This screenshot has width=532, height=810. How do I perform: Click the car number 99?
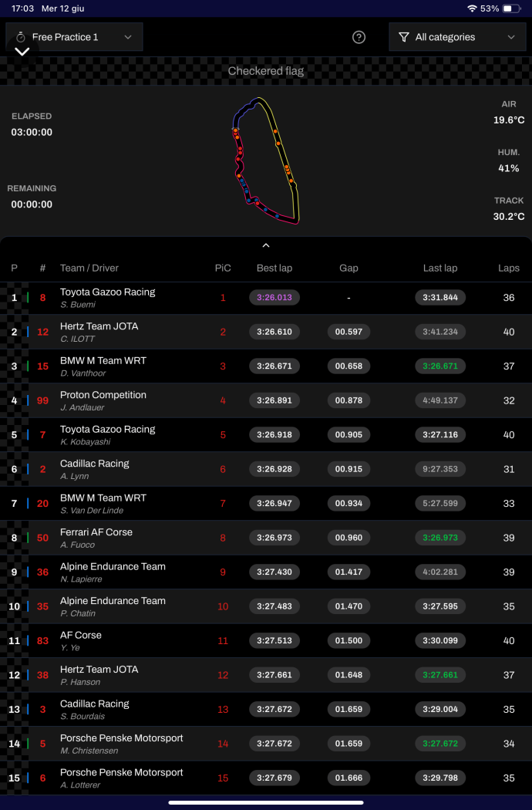pyautogui.click(x=43, y=400)
